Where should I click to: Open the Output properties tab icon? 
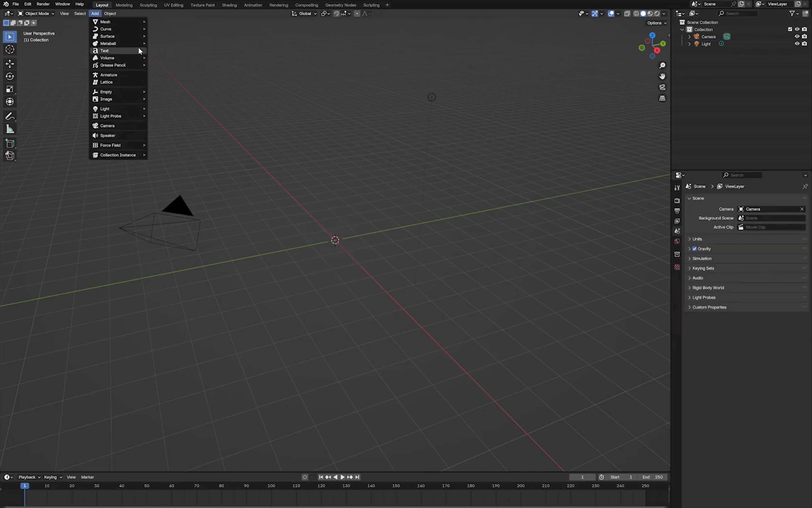click(x=677, y=211)
